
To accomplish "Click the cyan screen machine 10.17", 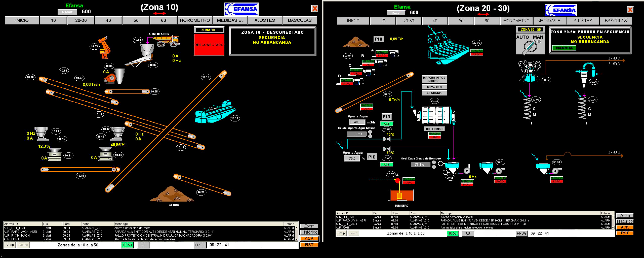I will pos(215,112).
